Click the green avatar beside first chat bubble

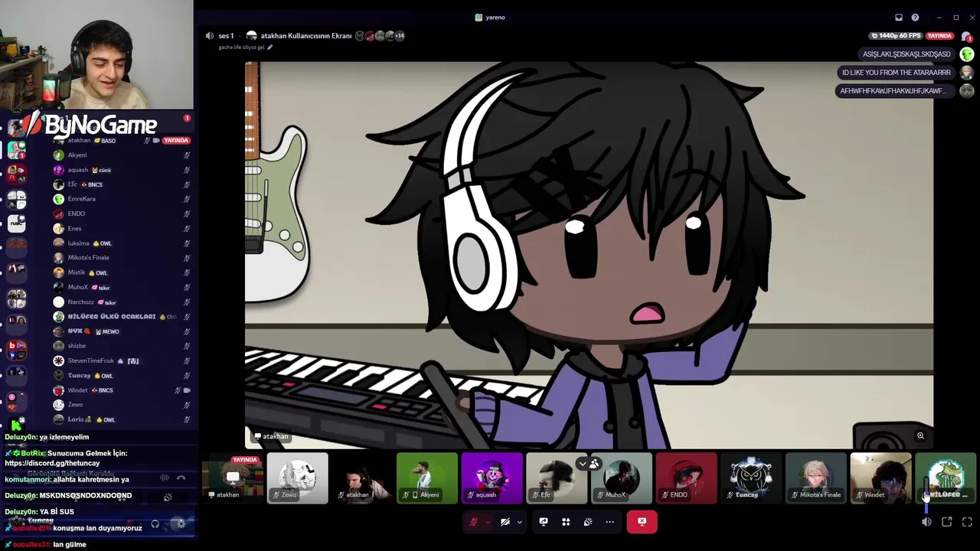[967, 54]
